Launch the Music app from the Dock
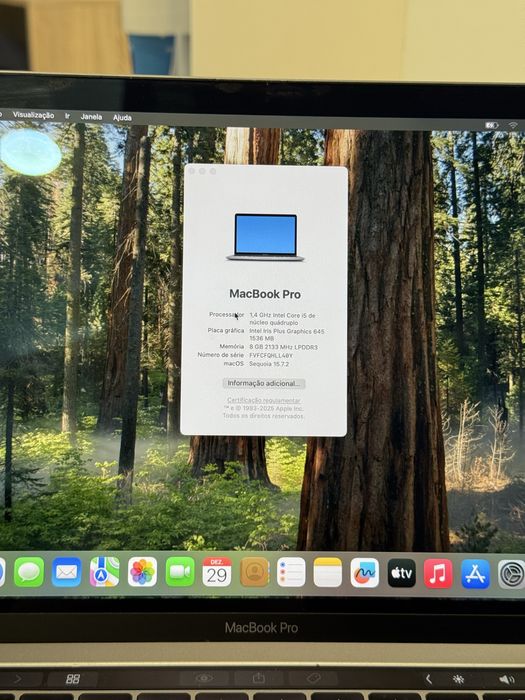The image size is (525, 700). (438, 574)
